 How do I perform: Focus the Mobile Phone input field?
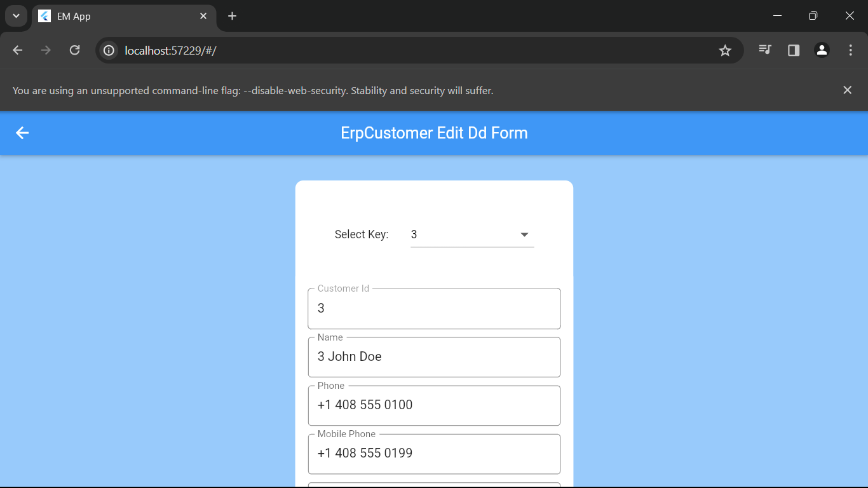click(x=434, y=454)
